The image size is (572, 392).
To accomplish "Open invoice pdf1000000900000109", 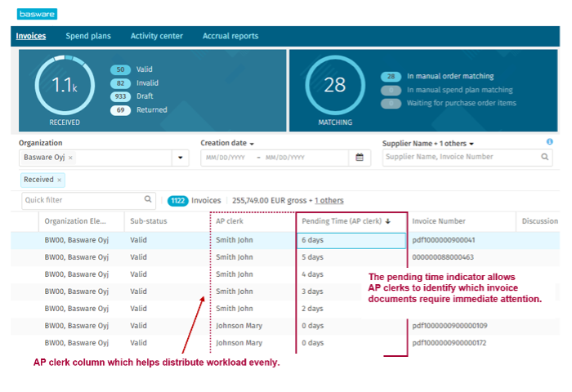I will (449, 326).
